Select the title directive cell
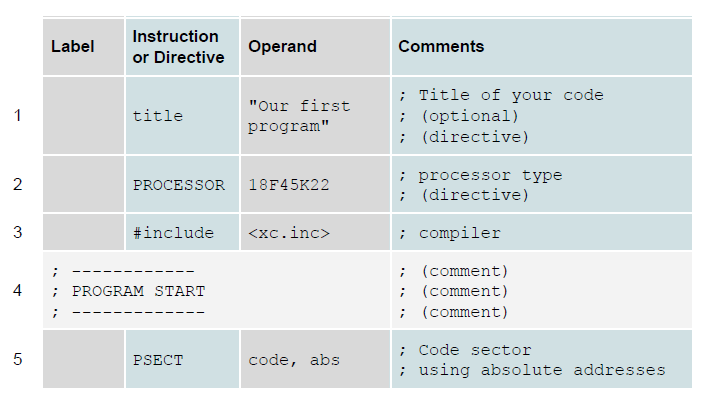This screenshot has height=400, width=709. pyautogui.click(x=182, y=116)
